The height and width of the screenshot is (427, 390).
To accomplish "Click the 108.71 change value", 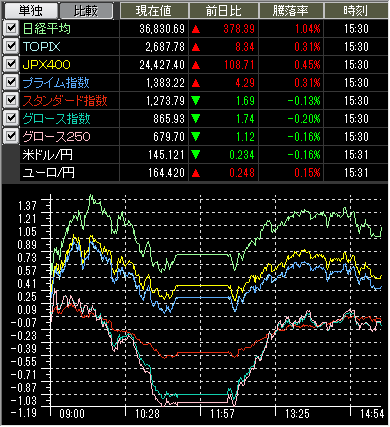I will pyautogui.click(x=239, y=65).
